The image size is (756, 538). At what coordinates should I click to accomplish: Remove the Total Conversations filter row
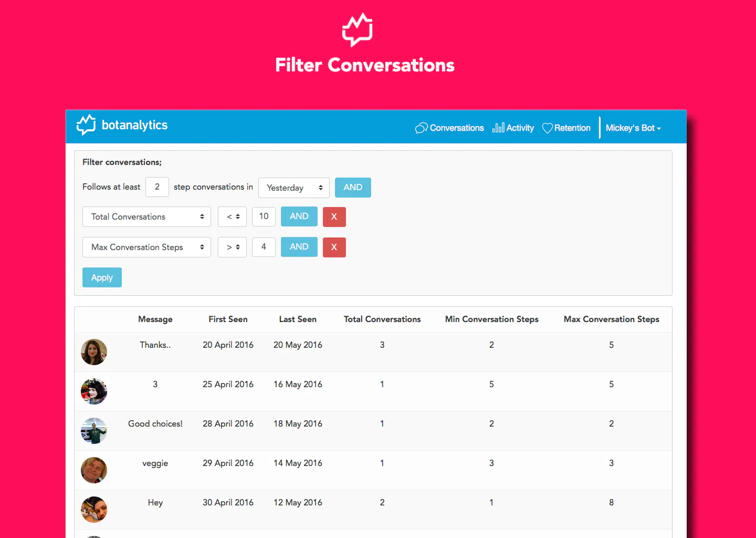pos(334,216)
